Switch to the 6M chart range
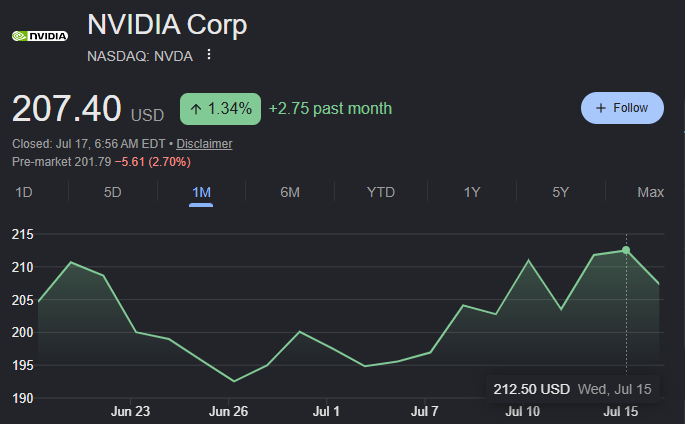Screen dimensions: 685x424 (290, 192)
